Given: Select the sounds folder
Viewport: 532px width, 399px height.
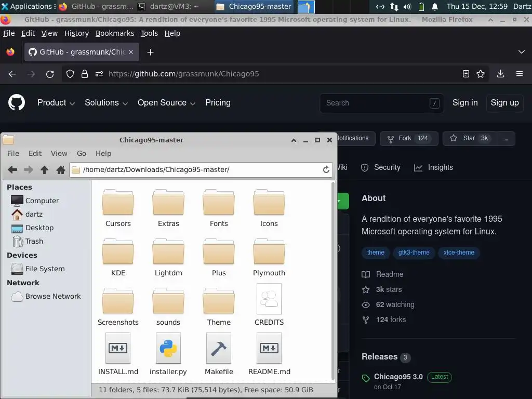Looking at the screenshot, I should click(x=168, y=307).
